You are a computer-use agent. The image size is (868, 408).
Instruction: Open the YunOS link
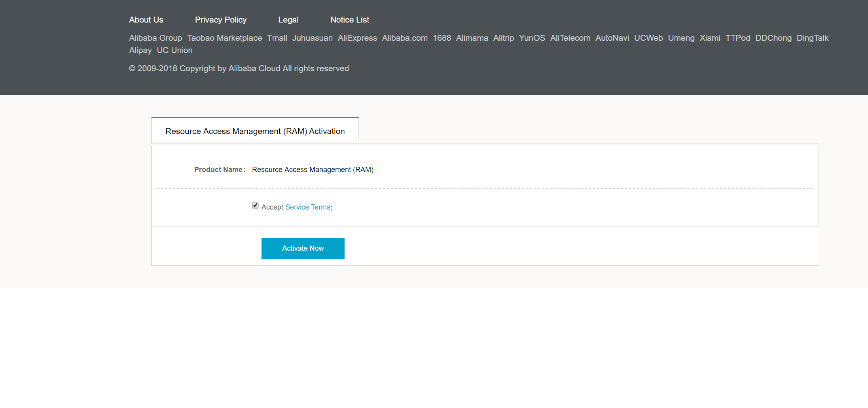click(x=532, y=38)
